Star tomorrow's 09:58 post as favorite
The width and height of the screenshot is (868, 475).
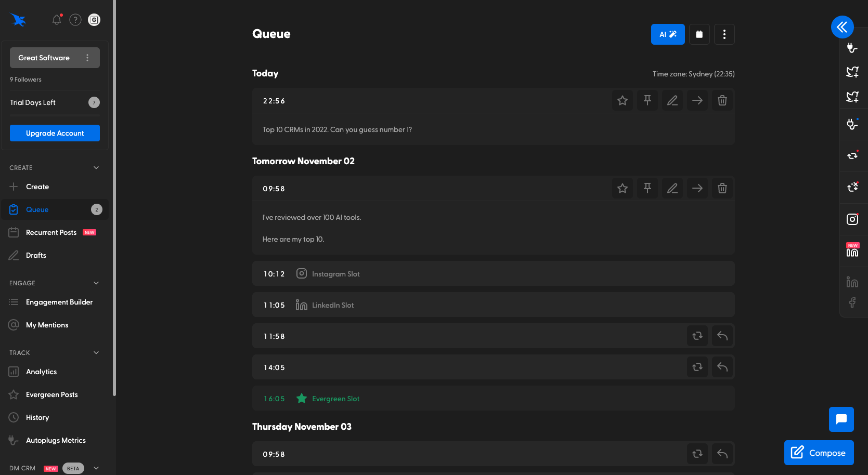tap(622, 188)
